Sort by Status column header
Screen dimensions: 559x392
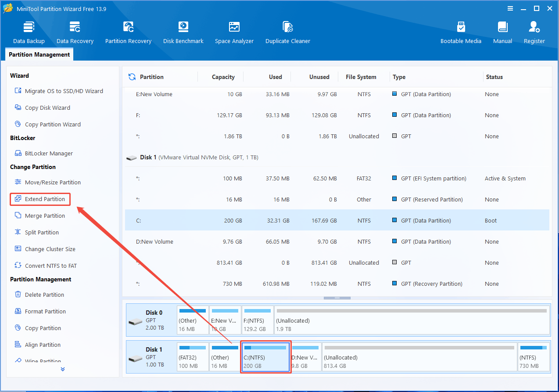click(x=494, y=77)
